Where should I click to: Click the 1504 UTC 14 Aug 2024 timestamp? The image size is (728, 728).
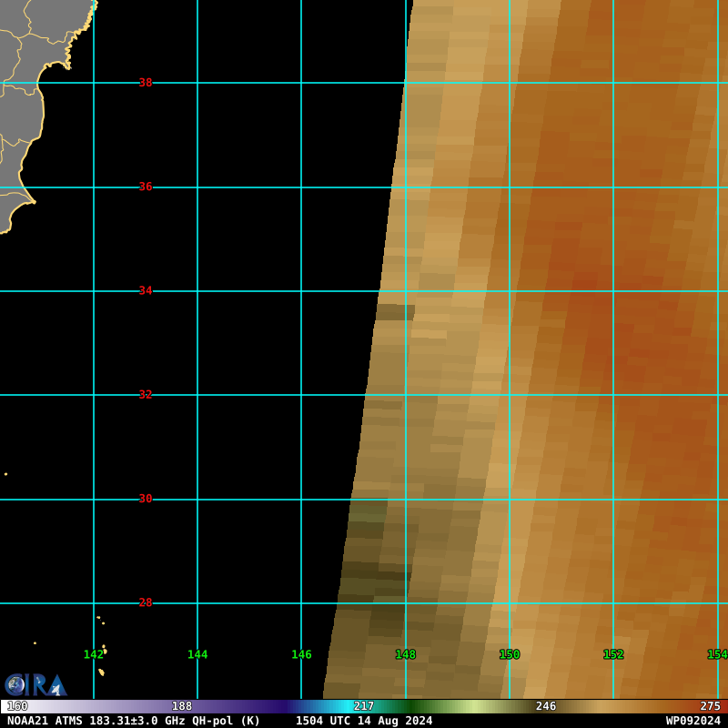tap(364, 721)
